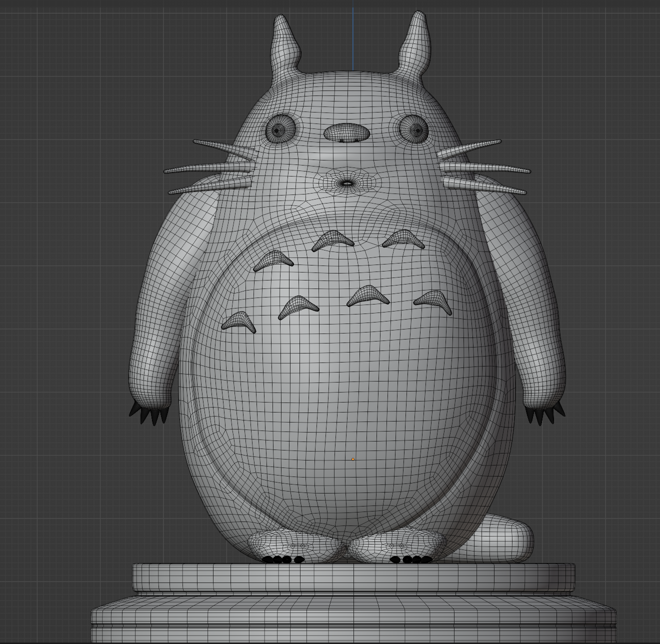Viewport: 660px width, 644px height.
Task: Click the eye on the viewer's right side
Action: [414, 129]
